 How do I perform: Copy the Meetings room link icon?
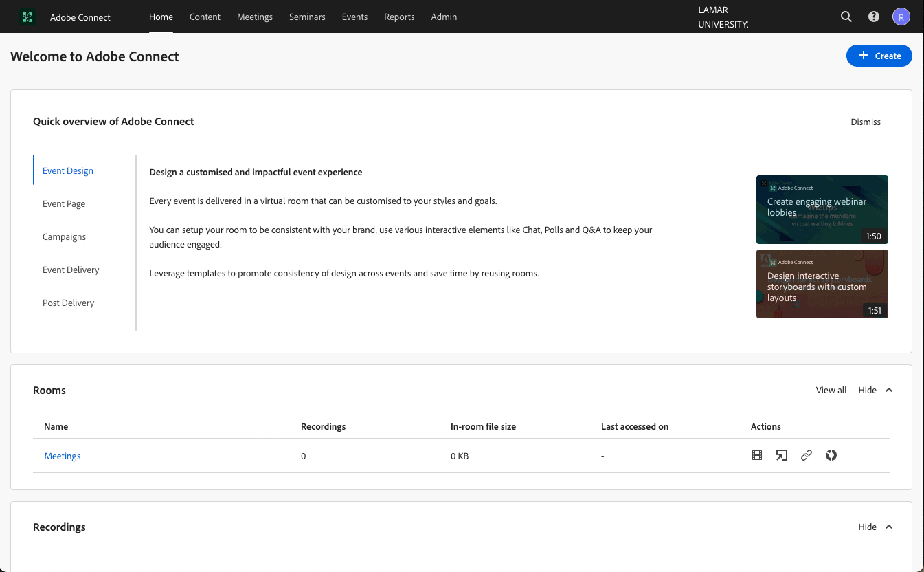[807, 455]
